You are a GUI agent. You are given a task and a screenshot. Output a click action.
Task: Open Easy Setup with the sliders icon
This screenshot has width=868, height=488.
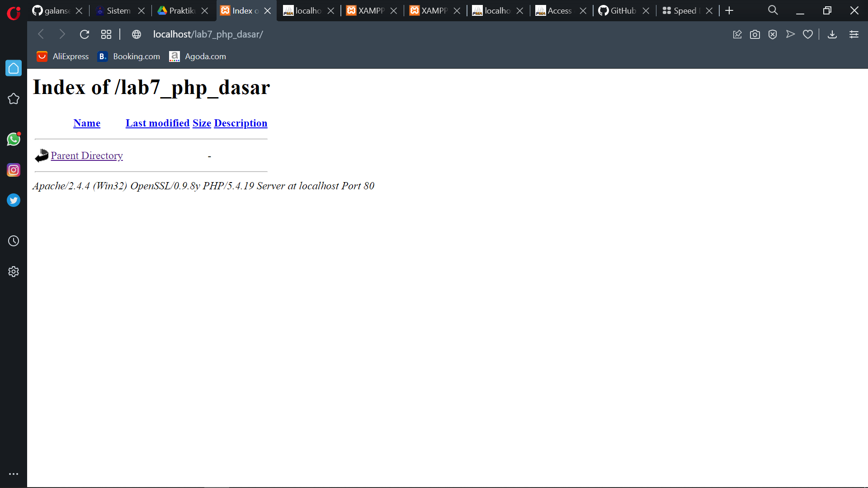(x=854, y=34)
